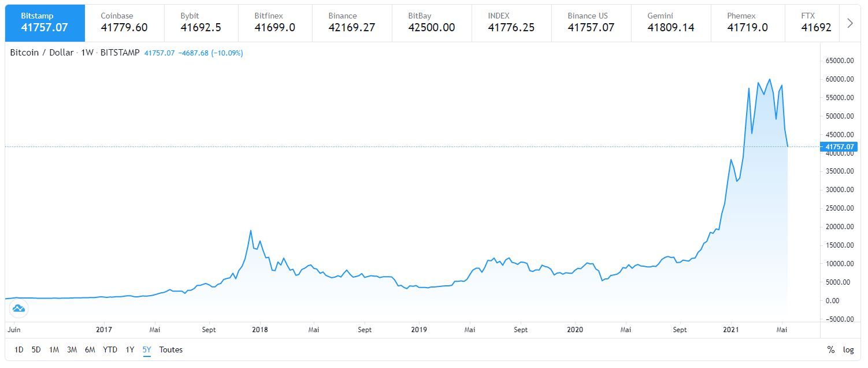Select the Bitstamp exchange tab
The width and height of the screenshot is (868, 368).
tap(44, 23)
